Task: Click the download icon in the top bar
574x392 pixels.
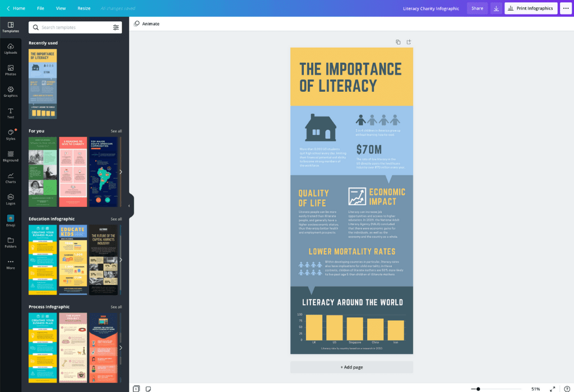Action: [496, 8]
